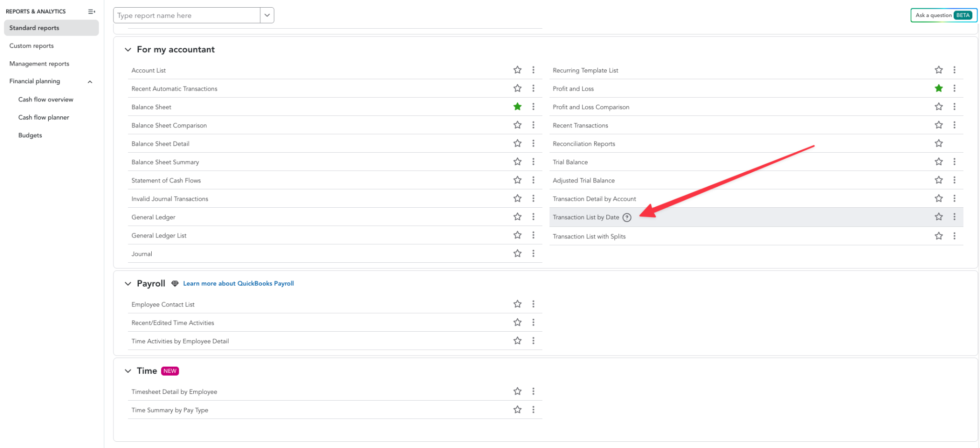Open Learn more about QuickBooks Payroll link
Image resolution: width=980 pixels, height=448 pixels.
click(x=238, y=283)
